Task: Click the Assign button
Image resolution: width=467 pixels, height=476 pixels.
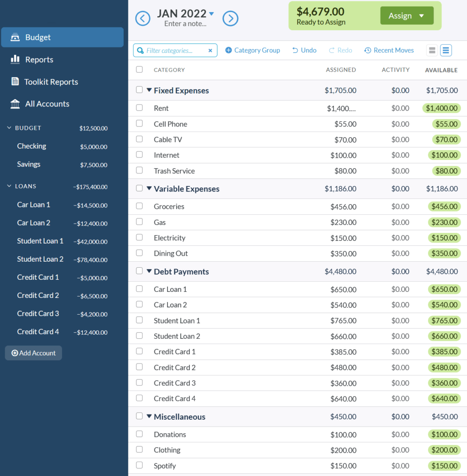Action: 400,15
